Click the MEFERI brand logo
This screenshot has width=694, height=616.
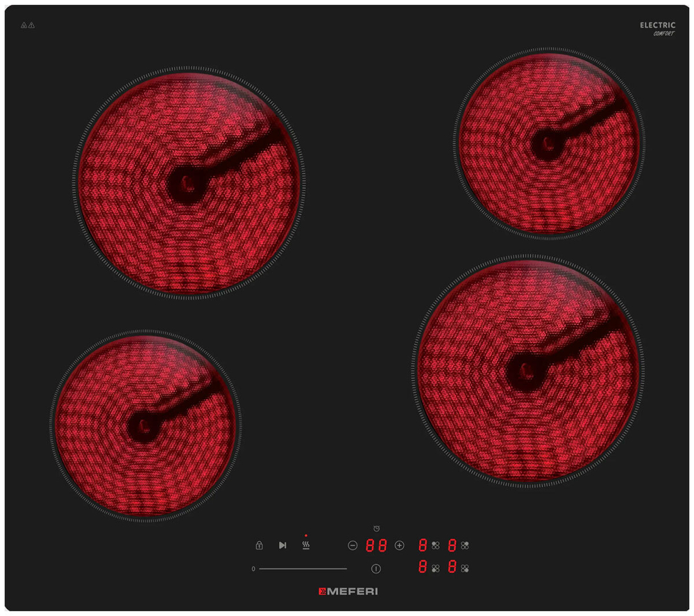[x=348, y=591]
